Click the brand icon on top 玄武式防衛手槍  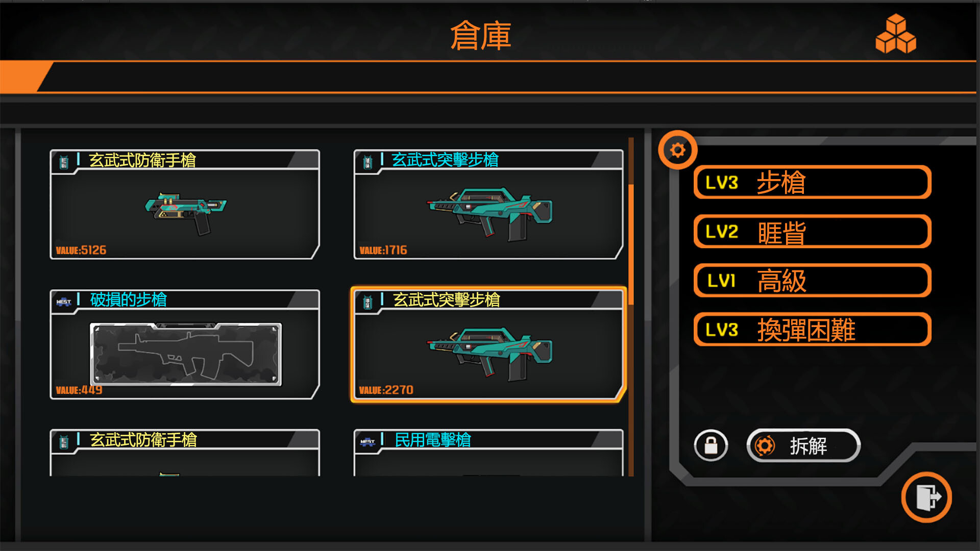click(64, 162)
